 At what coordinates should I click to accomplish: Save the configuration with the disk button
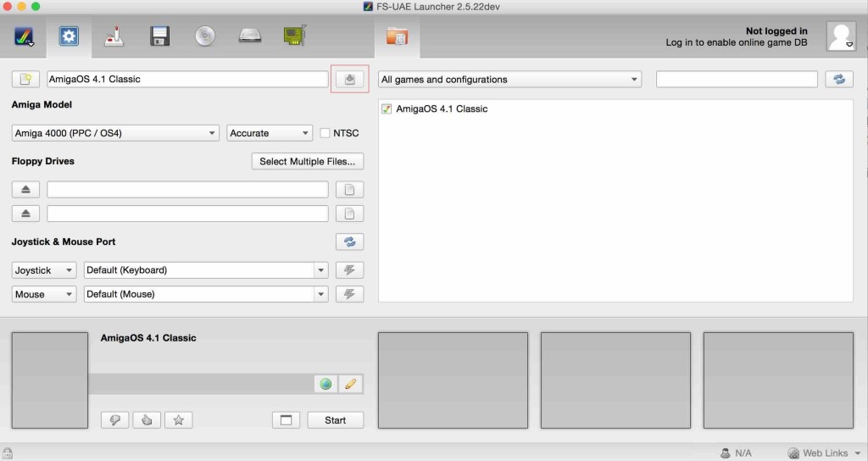[x=350, y=79]
